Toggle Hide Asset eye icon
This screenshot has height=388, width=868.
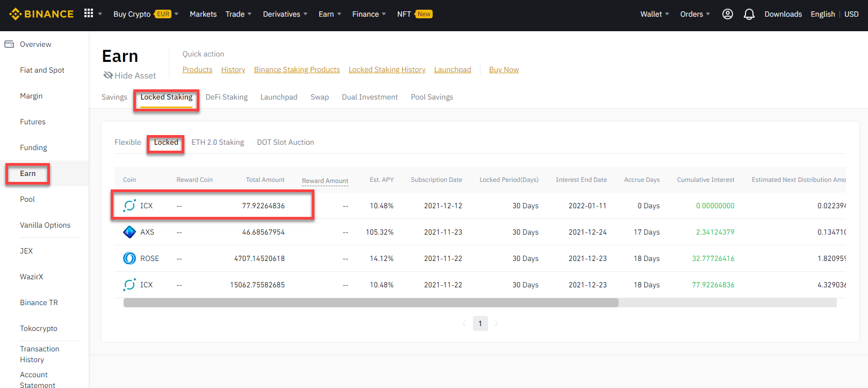(x=108, y=75)
